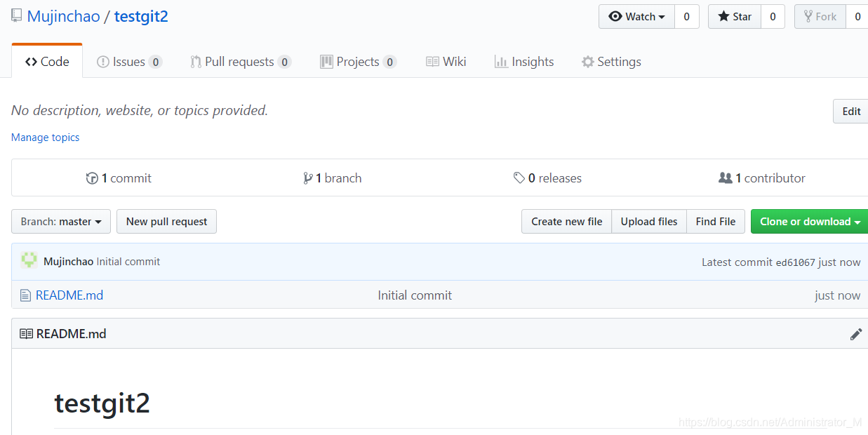868x435 pixels.
Task: Click the README.md file document icon
Action: (25, 295)
